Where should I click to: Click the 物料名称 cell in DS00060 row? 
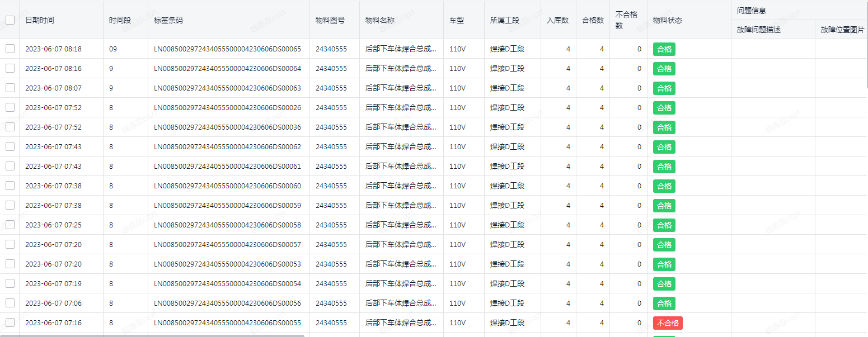point(400,186)
